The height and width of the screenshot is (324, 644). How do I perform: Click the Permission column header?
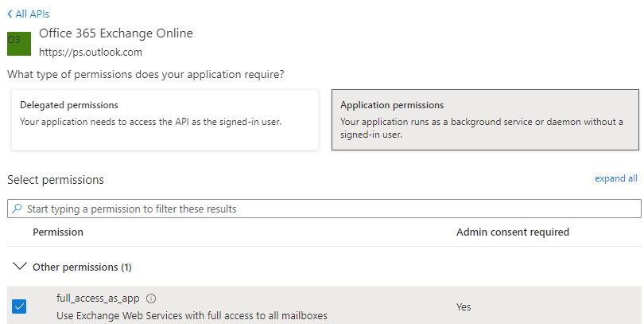[58, 232]
